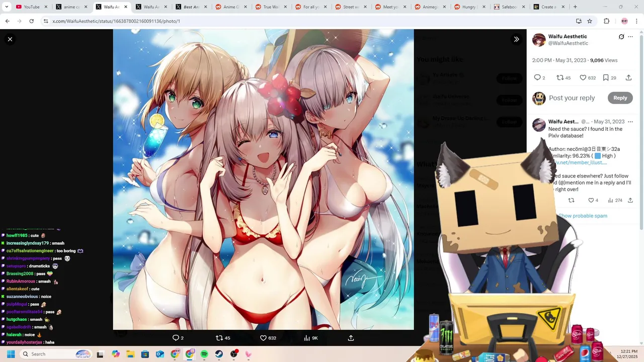Screen dimensions: 644x362
Task: Share the sauce reply
Action: pyautogui.click(x=630, y=200)
